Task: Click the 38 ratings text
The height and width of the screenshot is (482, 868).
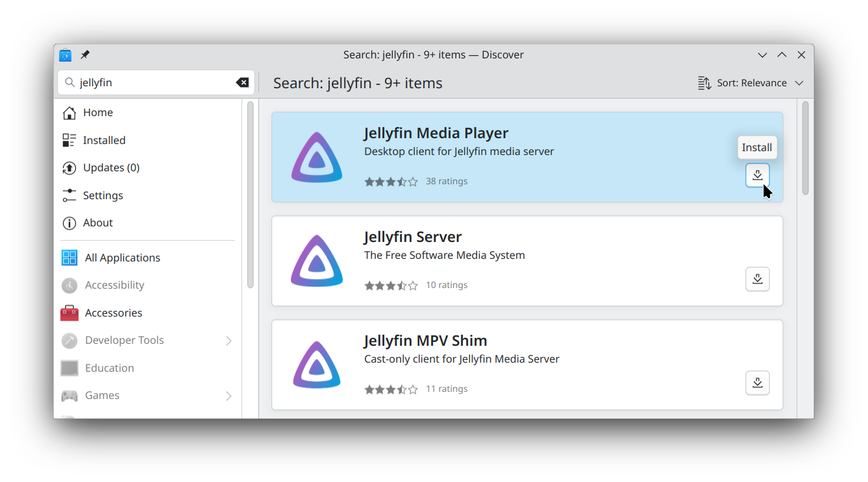Action: tap(447, 181)
